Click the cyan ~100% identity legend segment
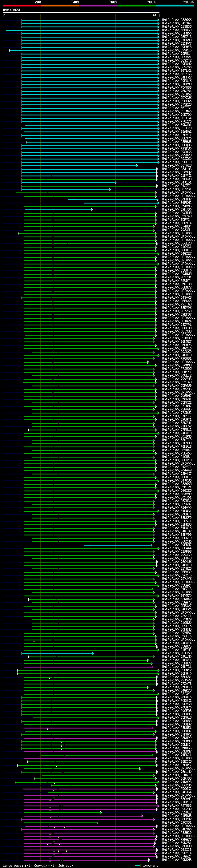 (x=175, y=6)
